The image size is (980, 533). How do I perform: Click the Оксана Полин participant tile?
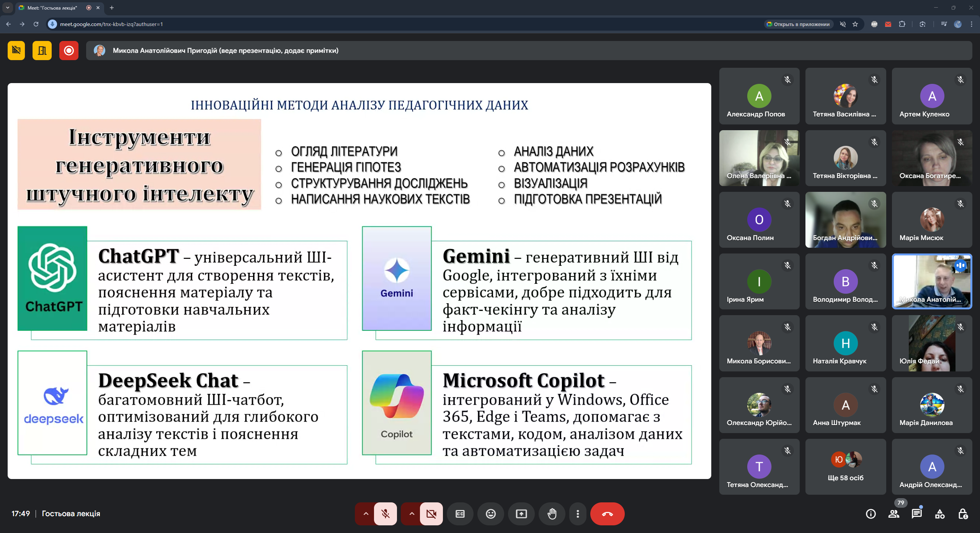pos(759,220)
